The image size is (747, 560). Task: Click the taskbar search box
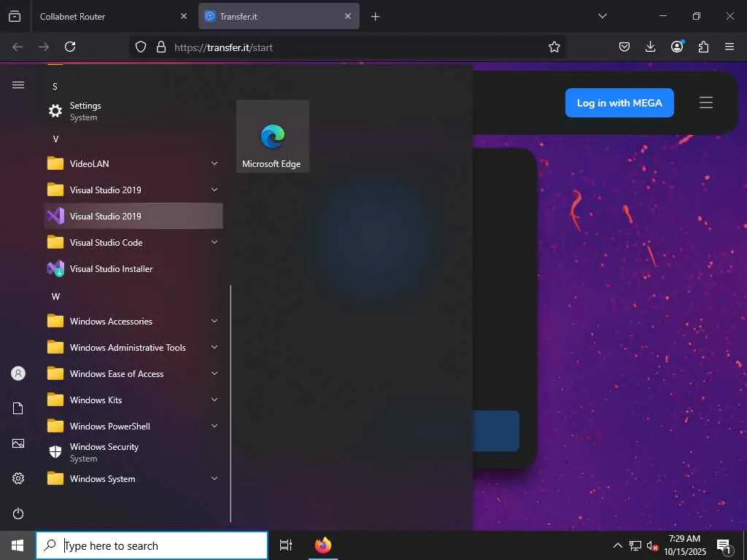coord(152,545)
